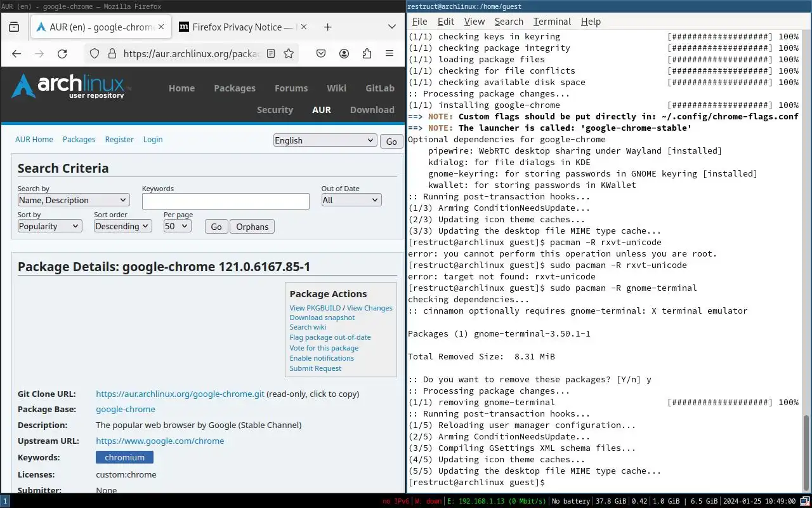Image resolution: width=812 pixels, height=508 pixels.
Task: Open the Arch Wiki link
Action: 337,88
